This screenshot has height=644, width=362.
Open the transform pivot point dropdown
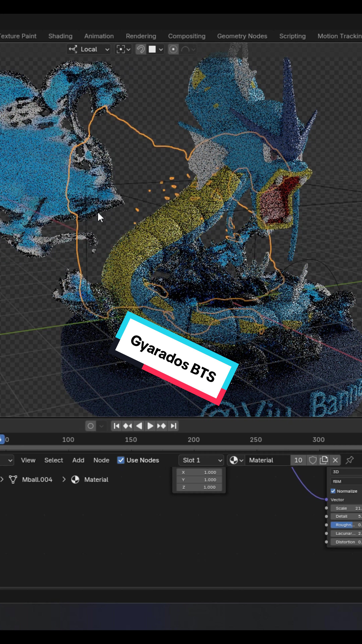tap(123, 49)
